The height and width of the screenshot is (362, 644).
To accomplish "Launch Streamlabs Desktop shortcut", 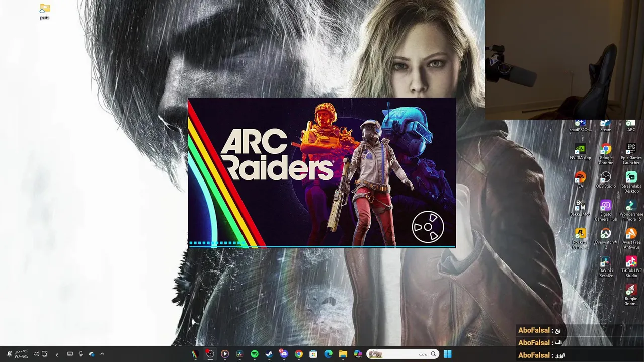I will coord(631,182).
